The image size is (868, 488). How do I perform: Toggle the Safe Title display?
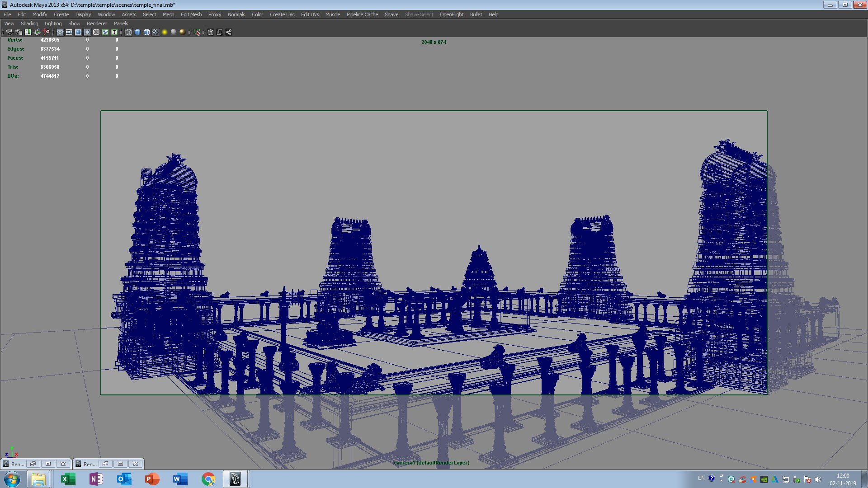[114, 32]
